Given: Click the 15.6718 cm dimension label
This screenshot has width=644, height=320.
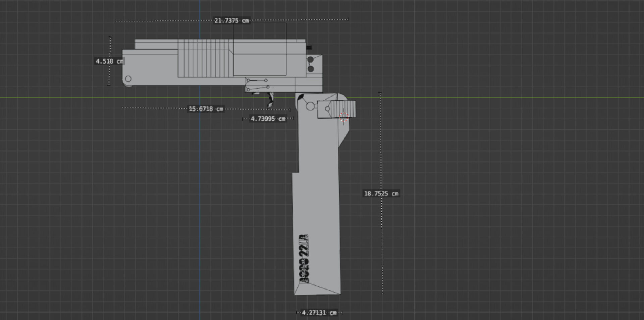Looking at the screenshot, I should pos(206,109).
